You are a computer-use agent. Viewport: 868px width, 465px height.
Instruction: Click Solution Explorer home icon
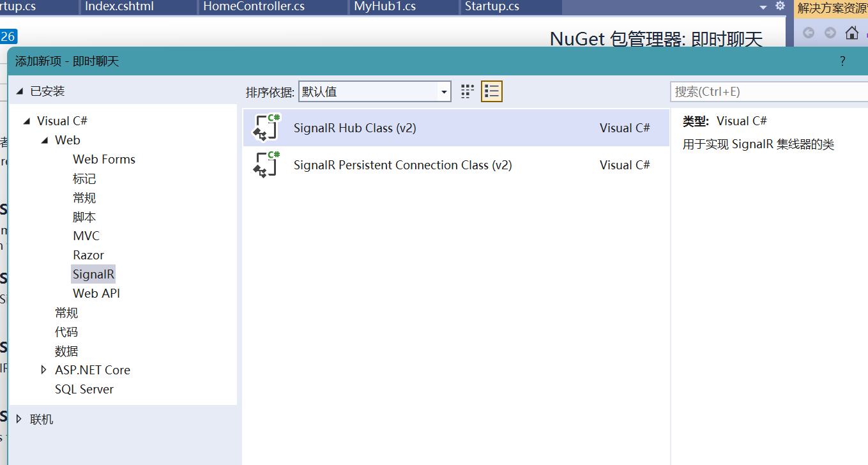pos(852,33)
